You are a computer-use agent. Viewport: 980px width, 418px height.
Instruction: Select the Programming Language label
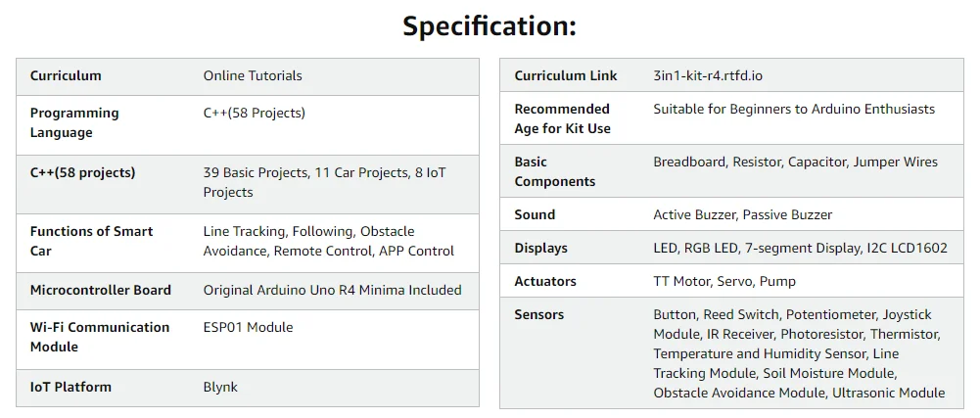coord(74,122)
